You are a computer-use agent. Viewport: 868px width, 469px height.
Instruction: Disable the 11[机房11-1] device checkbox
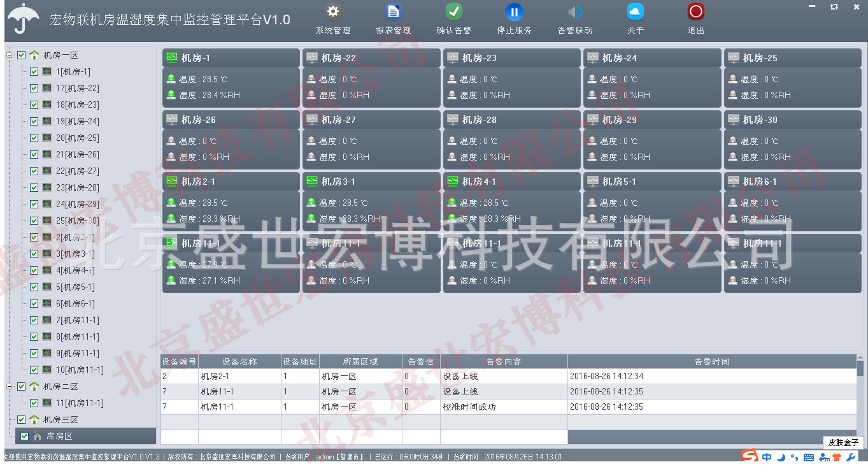[x=34, y=403]
